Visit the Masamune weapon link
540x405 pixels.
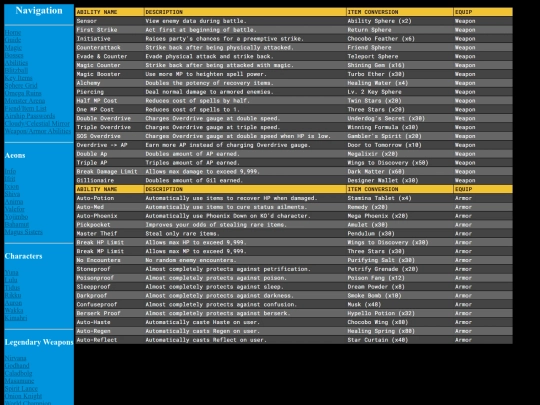pyautogui.click(x=19, y=381)
